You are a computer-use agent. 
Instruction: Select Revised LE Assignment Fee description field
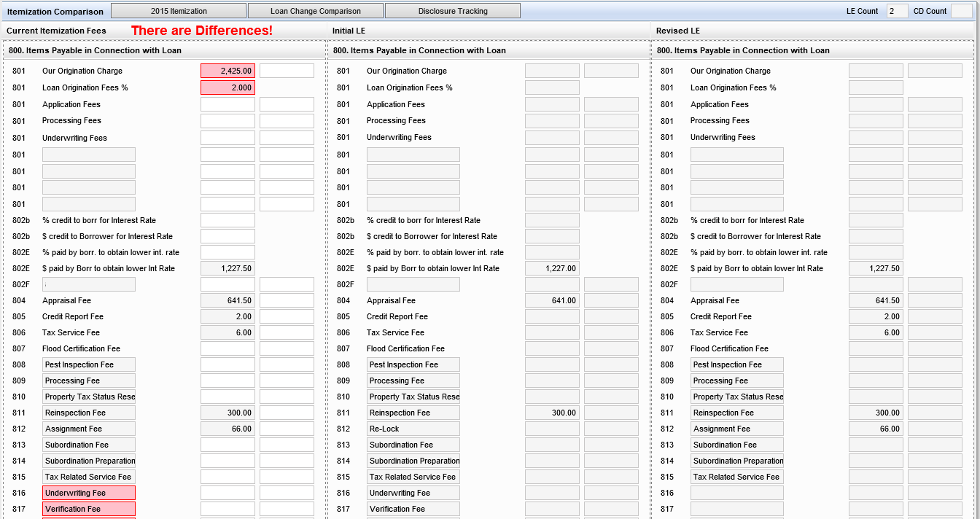737,429
